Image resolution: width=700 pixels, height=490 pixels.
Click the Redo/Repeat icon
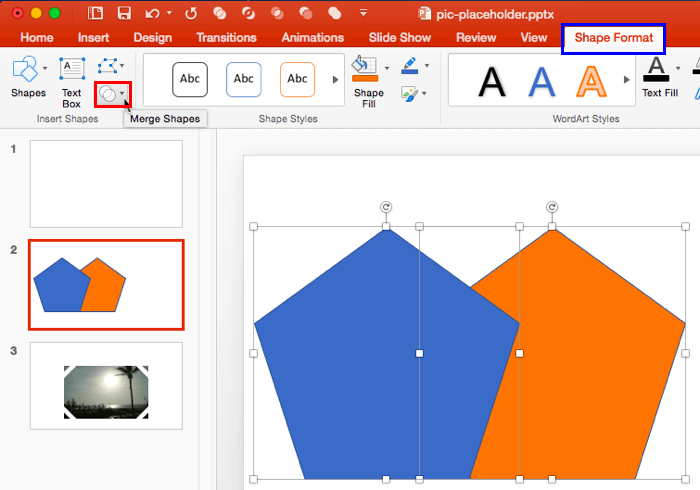coord(191,13)
